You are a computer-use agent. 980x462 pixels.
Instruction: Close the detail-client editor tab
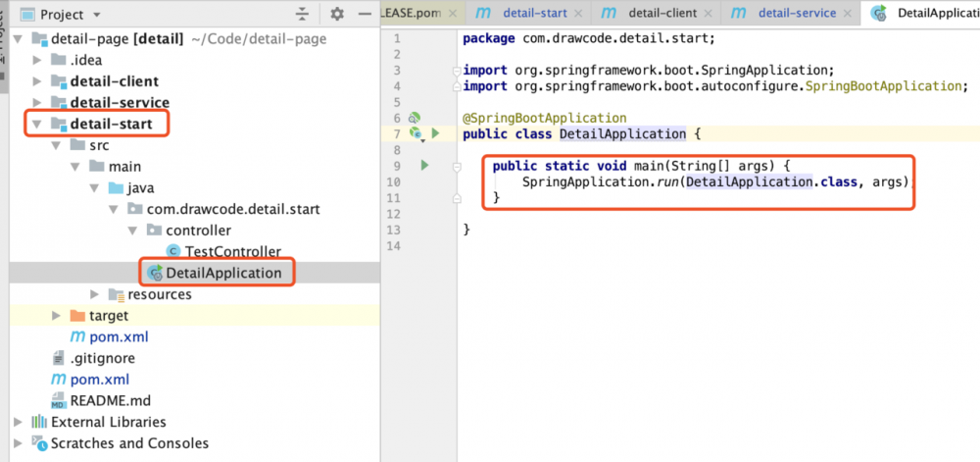(708, 13)
